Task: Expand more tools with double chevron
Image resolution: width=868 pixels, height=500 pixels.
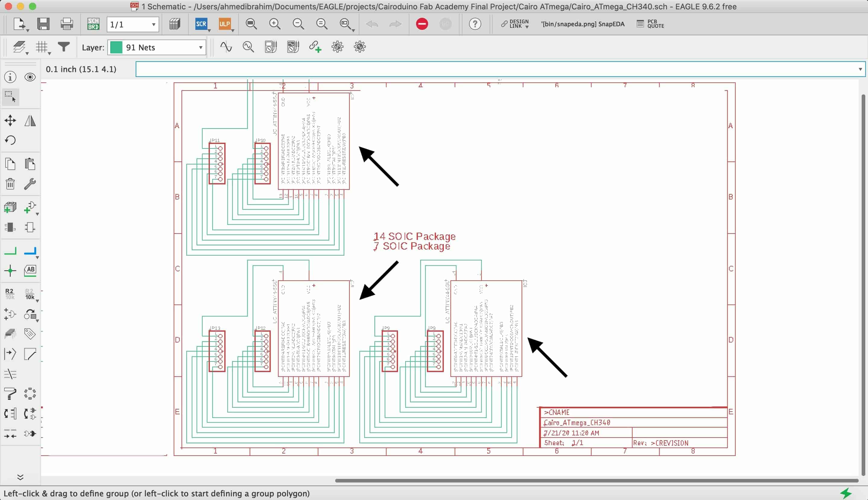Action: 20,477
